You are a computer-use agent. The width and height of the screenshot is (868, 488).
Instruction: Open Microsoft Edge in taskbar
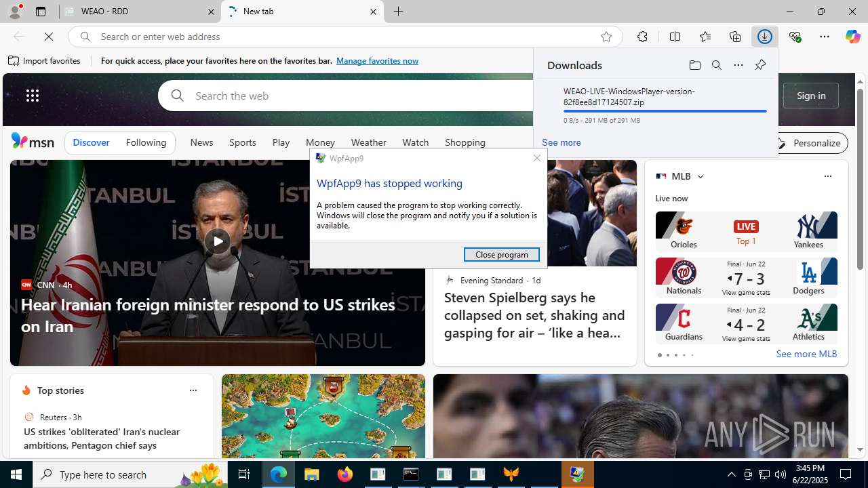279,474
